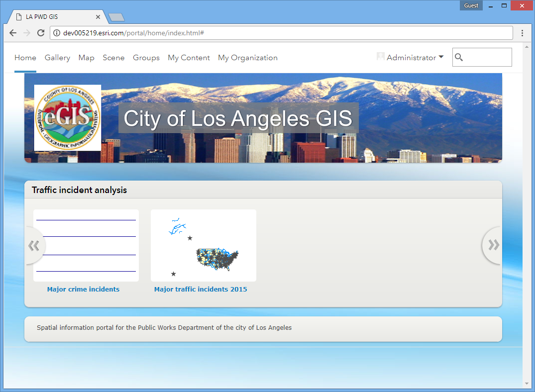Open the Major crime incidents link
Viewport: 535px width, 392px height.
click(x=83, y=289)
